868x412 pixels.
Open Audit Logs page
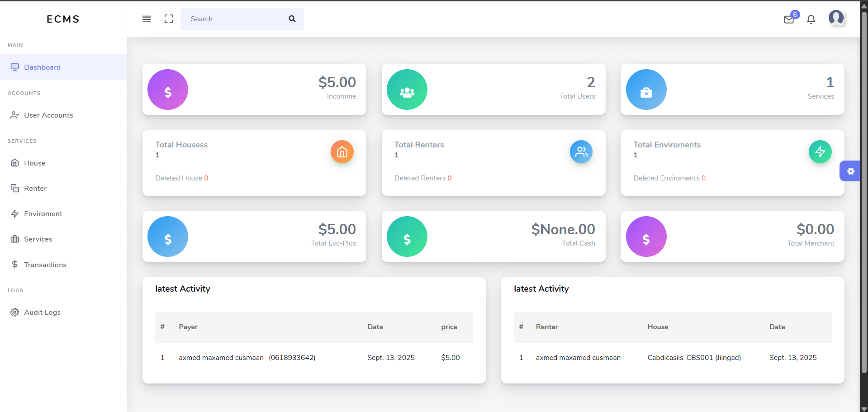(x=42, y=313)
